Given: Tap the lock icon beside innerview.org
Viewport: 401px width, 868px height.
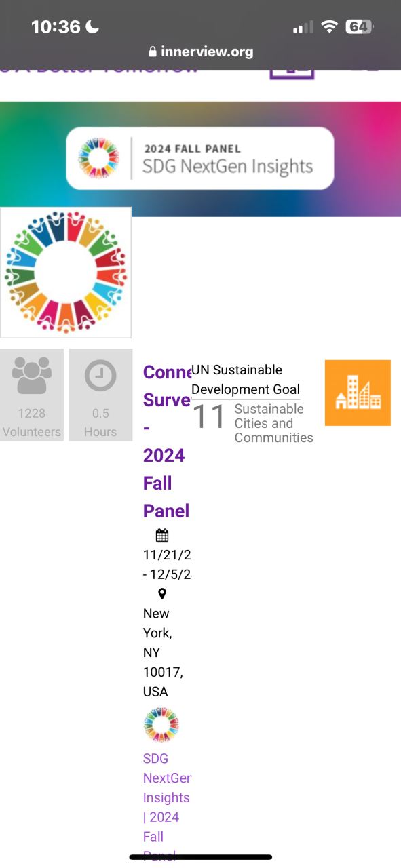Looking at the screenshot, I should (x=152, y=52).
